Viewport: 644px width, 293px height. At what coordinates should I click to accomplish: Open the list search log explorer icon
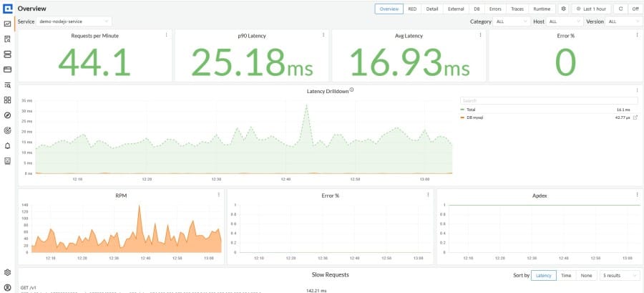pyautogui.click(x=7, y=85)
